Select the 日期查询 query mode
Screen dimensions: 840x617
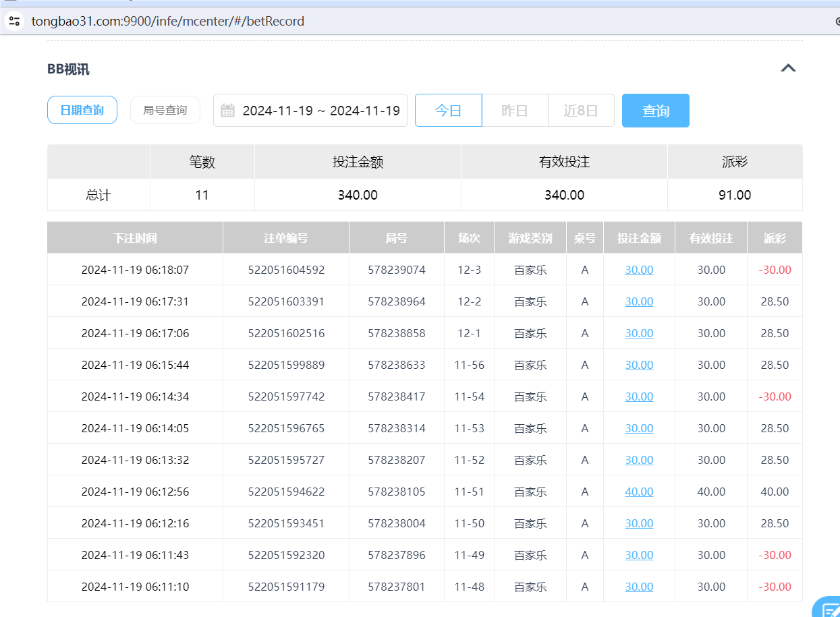pyautogui.click(x=82, y=110)
